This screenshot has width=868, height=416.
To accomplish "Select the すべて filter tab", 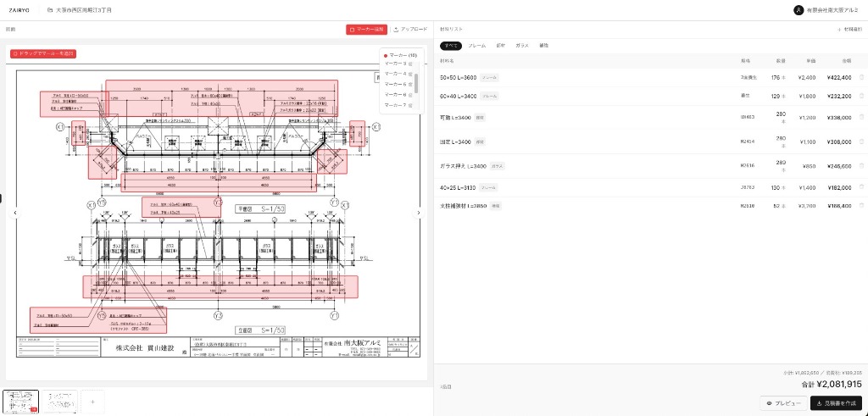I will (x=450, y=45).
